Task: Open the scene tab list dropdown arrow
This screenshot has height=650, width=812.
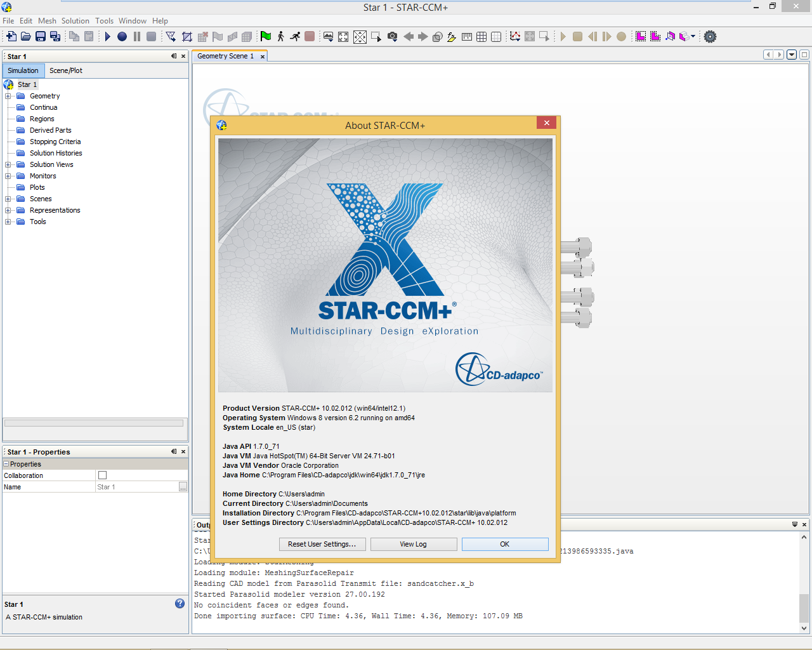Action: [x=792, y=55]
